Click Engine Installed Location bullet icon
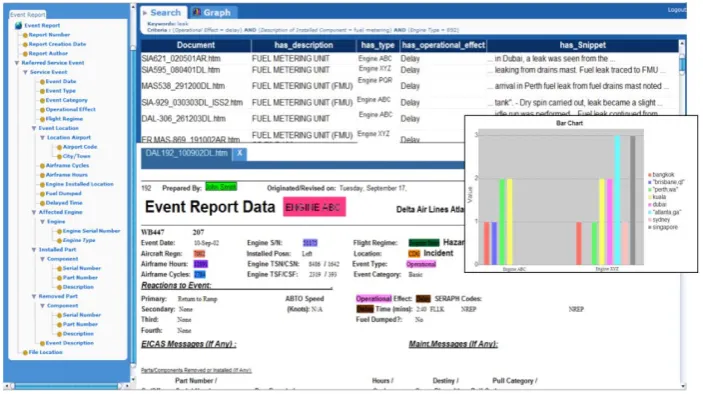The height and width of the screenshot is (394, 703). [x=42, y=185]
